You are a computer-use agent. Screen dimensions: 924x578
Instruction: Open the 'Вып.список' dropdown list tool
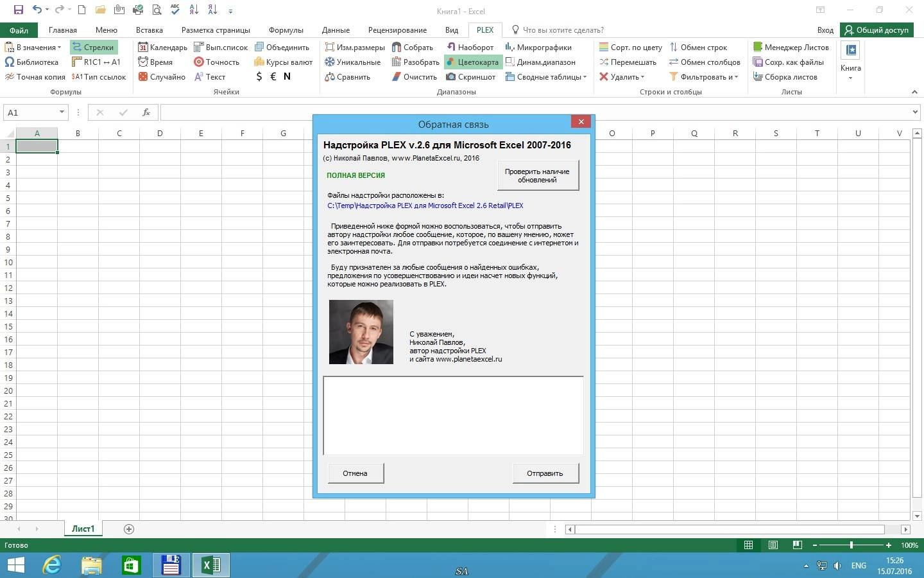[221, 48]
